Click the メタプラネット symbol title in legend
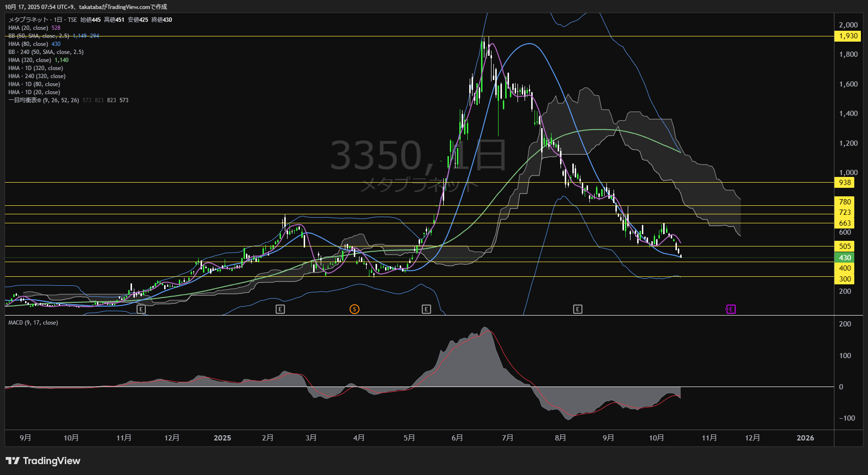Screen dimensions: 868x475 tap(28, 20)
